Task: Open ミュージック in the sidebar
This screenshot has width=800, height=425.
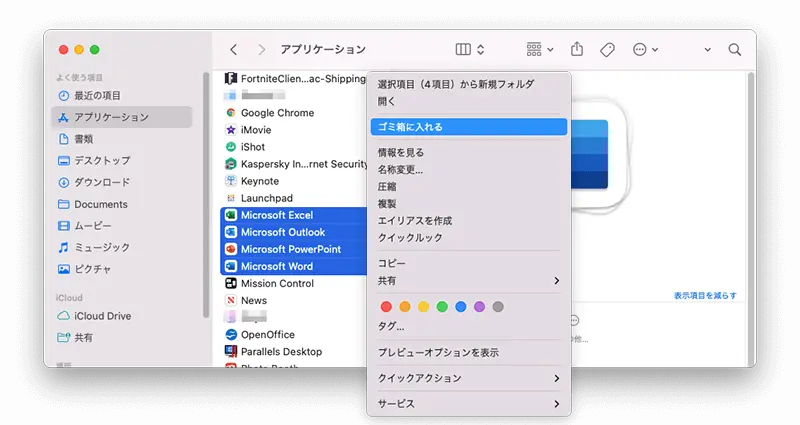Action: 121,247
